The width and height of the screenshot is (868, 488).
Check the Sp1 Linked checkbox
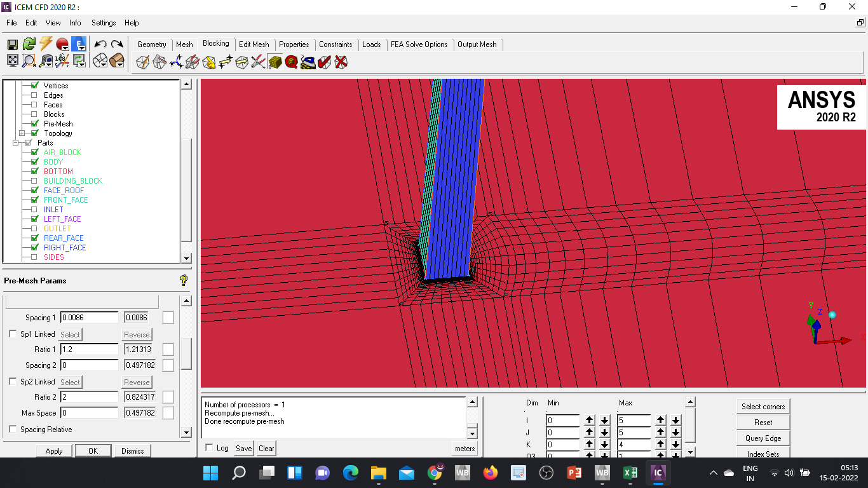click(13, 334)
